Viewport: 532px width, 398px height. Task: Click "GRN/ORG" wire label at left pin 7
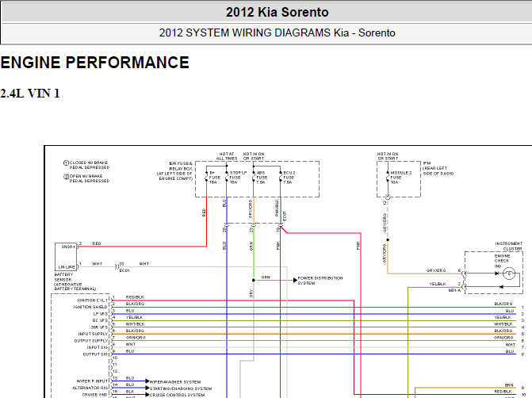[136, 338]
